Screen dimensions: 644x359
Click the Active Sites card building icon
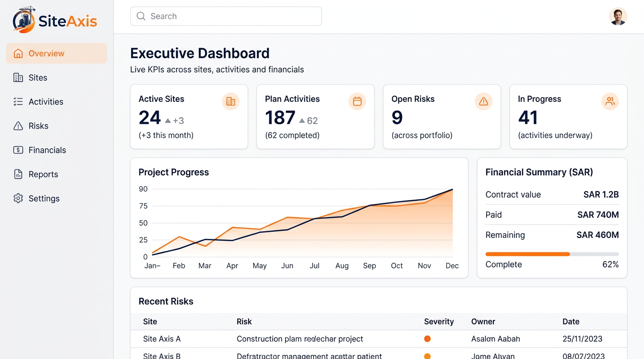point(231,101)
